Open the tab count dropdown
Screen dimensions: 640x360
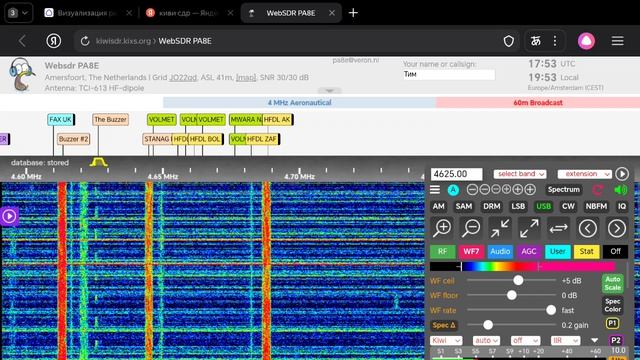[x=18, y=13]
